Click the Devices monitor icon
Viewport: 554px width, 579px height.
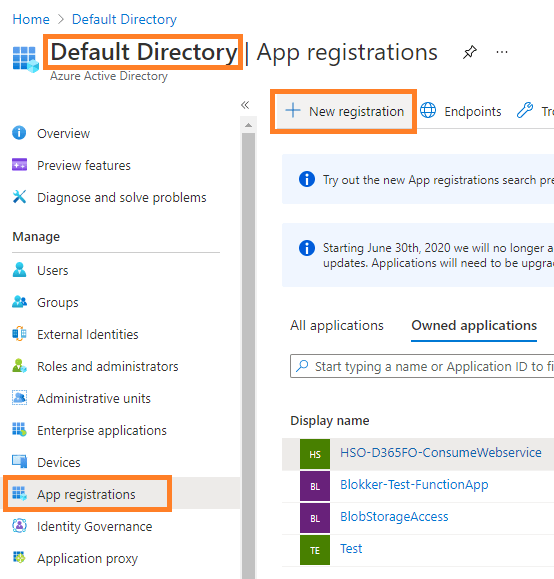(19, 461)
